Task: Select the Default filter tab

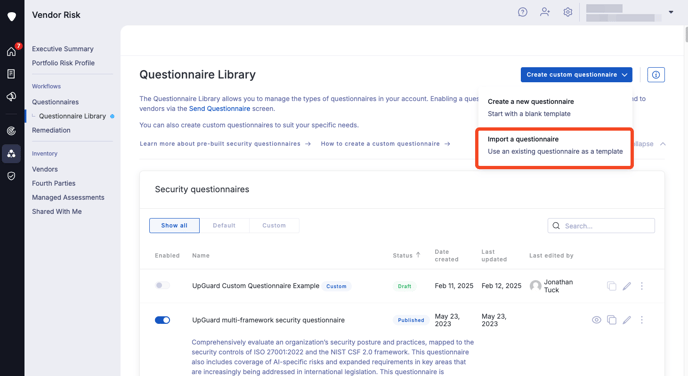Action: [224, 226]
